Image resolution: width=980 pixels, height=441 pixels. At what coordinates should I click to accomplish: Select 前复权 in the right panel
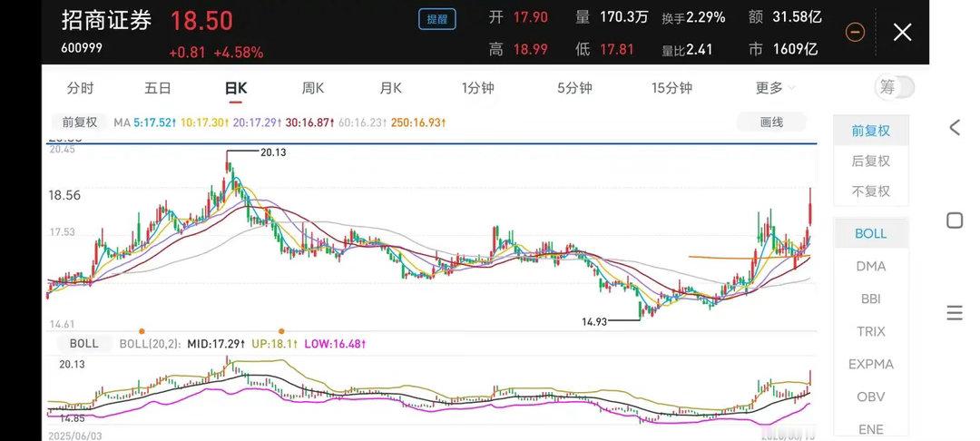[x=870, y=131]
